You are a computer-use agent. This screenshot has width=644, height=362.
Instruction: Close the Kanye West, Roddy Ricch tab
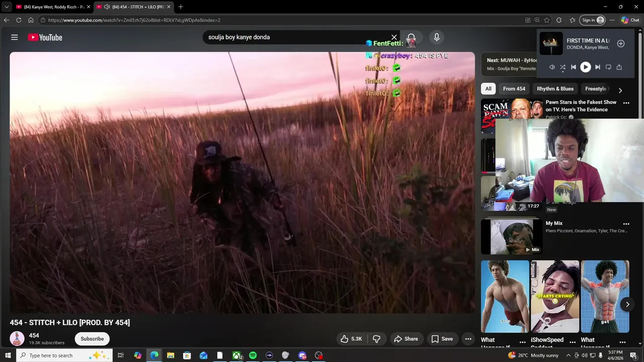click(x=88, y=7)
